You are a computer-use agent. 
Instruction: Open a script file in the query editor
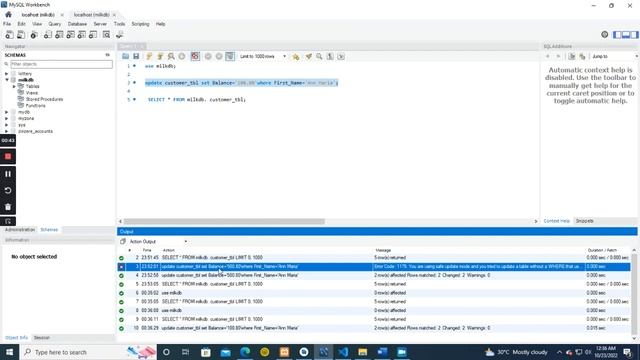tap(126, 56)
